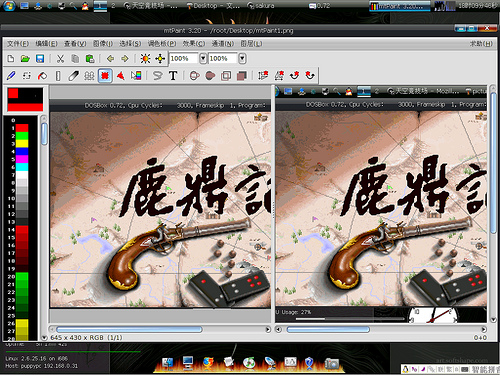Image resolution: width=500 pixels, height=375 pixels.
Task: Select the Paint pencil tool
Action: (11, 76)
